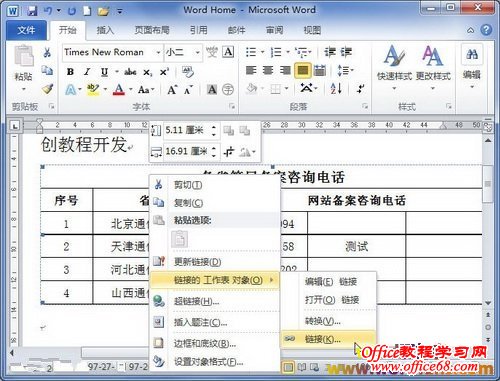Choose Hyperlink in context menu
Image resolution: width=500 pixels, height=381 pixels.
coord(215,302)
